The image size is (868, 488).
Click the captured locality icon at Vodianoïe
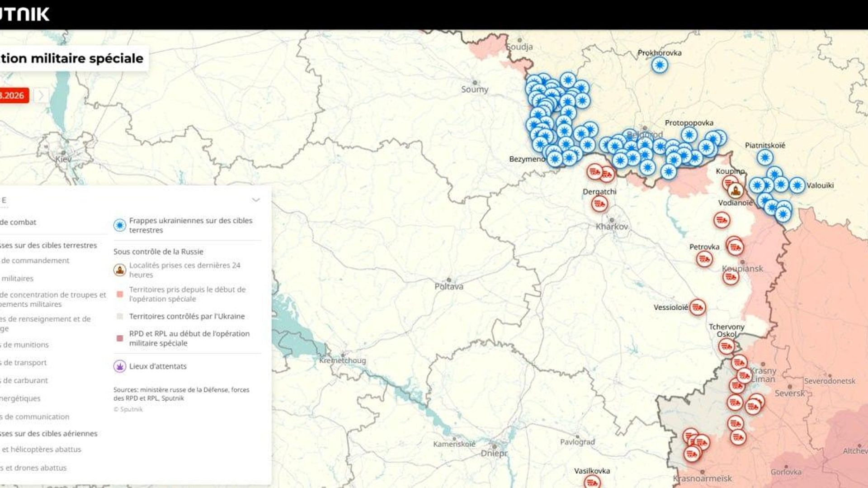tap(736, 190)
